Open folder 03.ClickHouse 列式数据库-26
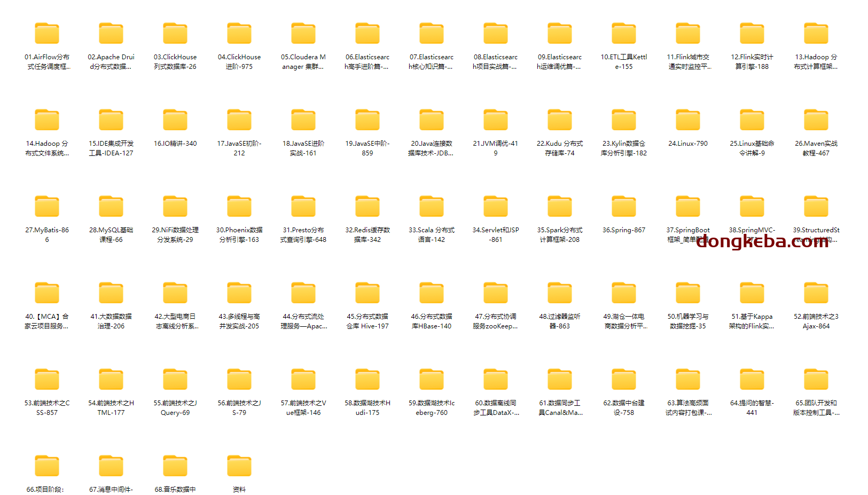The height and width of the screenshot is (495, 868). pyautogui.click(x=175, y=33)
